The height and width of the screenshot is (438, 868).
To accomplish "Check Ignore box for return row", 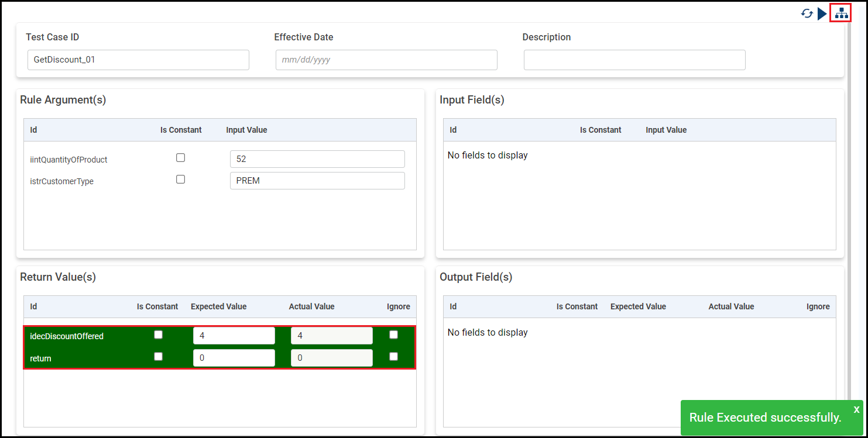I will [393, 357].
